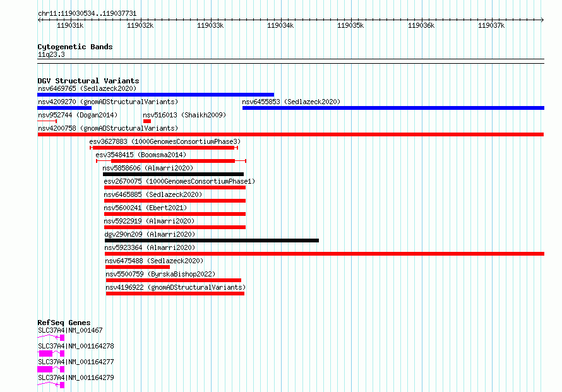This screenshot has height=392, width=562.
Task: Click the blue nsv4209270 variant bar
Action: tap(64, 108)
